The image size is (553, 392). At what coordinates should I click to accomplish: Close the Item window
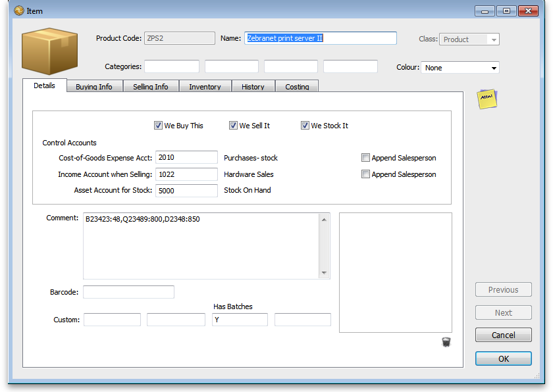click(528, 11)
